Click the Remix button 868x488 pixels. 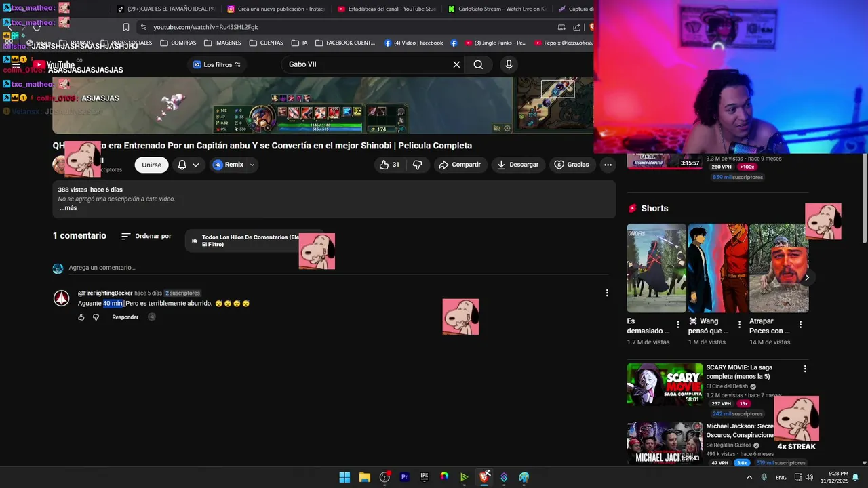pos(228,165)
